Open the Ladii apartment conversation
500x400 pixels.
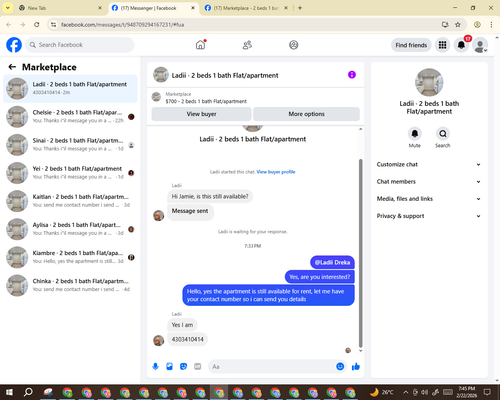click(x=70, y=89)
